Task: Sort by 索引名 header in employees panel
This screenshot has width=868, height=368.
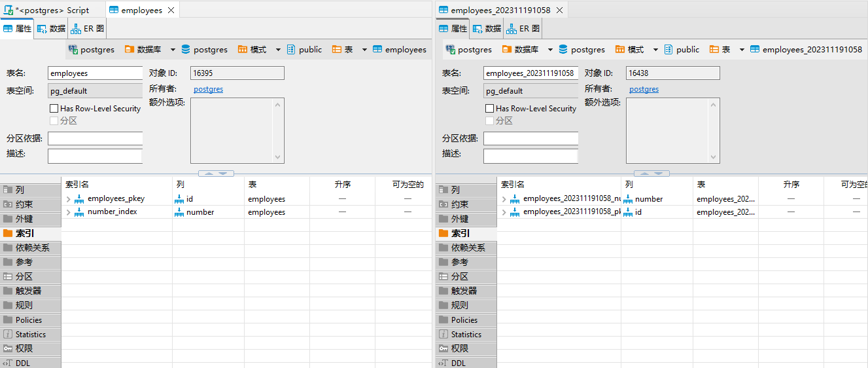Action: point(117,185)
